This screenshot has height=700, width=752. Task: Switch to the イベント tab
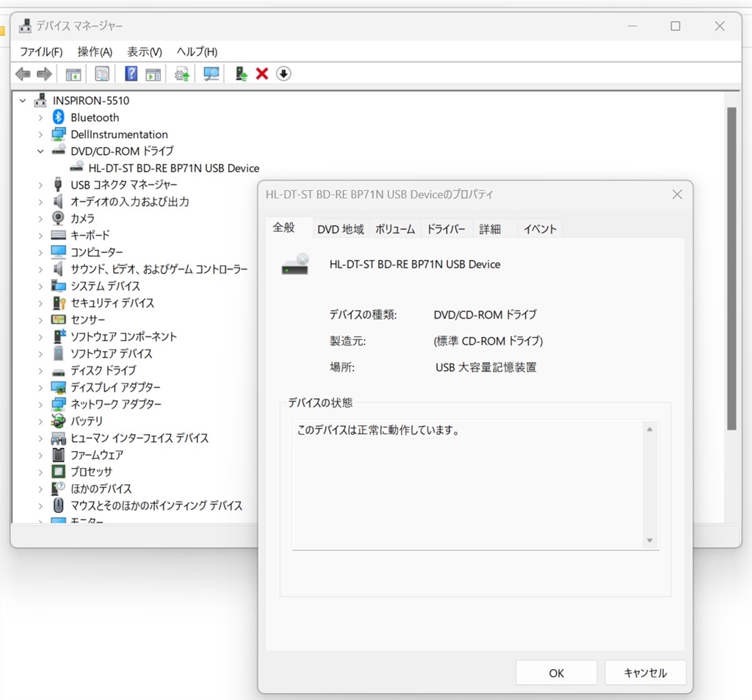(x=540, y=229)
